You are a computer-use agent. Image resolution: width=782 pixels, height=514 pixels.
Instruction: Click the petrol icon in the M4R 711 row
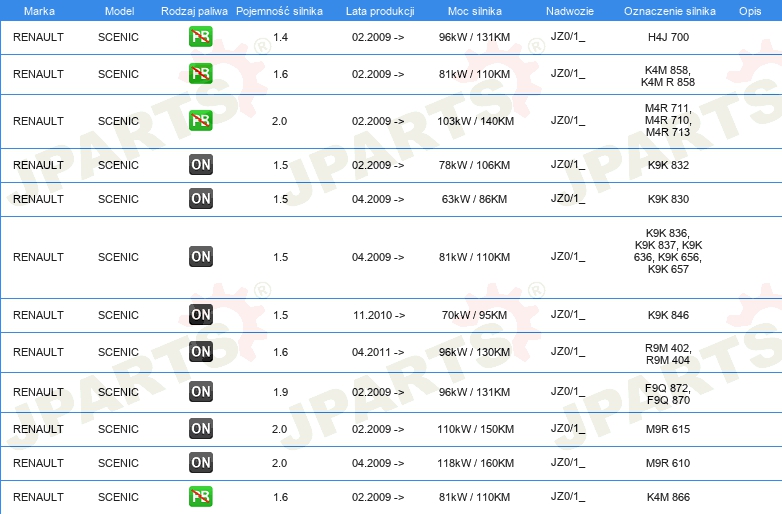click(x=200, y=120)
